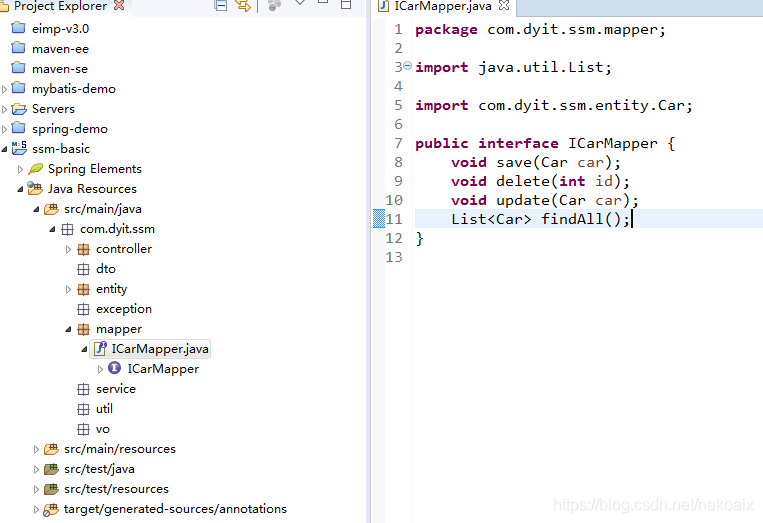
Task: Select the maven-se project folder icon
Action: [18, 68]
